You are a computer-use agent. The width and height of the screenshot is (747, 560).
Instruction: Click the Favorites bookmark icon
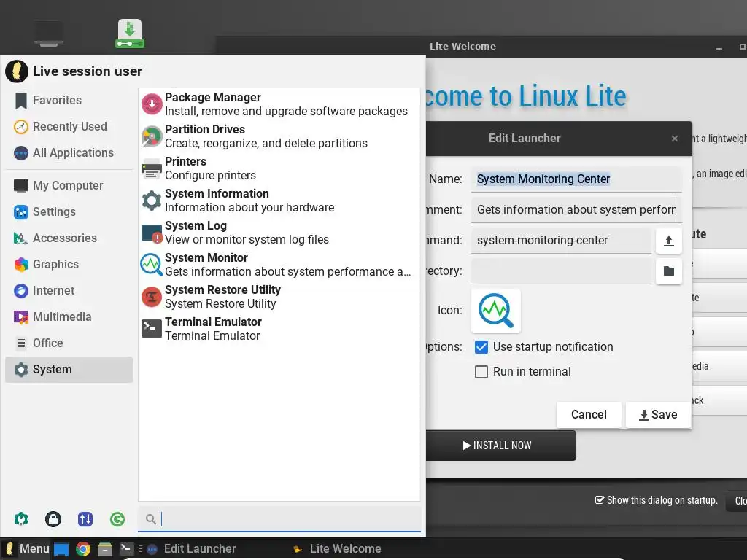pos(21,101)
